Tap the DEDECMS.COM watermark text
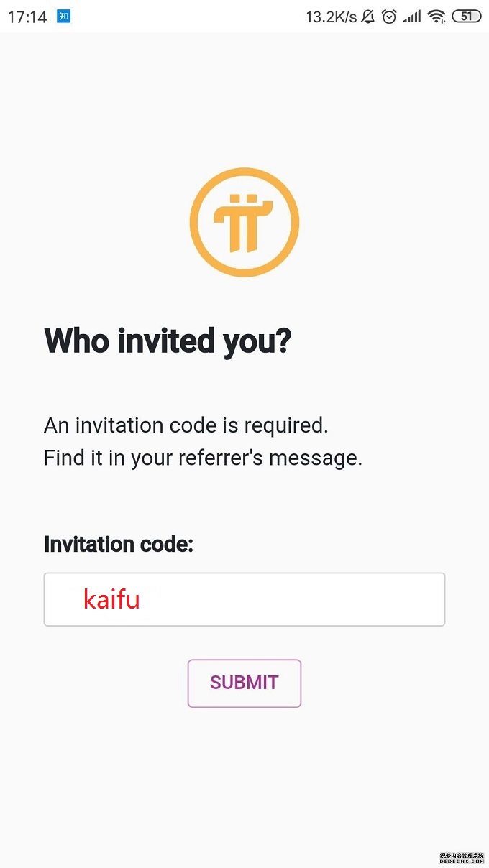The image size is (489, 868). click(x=463, y=863)
